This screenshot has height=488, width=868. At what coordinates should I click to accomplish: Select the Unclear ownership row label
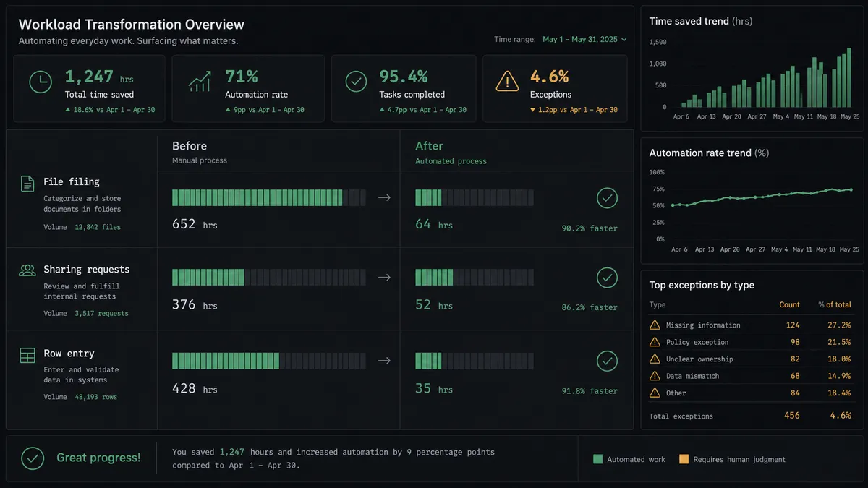pyautogui.click(x=699, y=359)
